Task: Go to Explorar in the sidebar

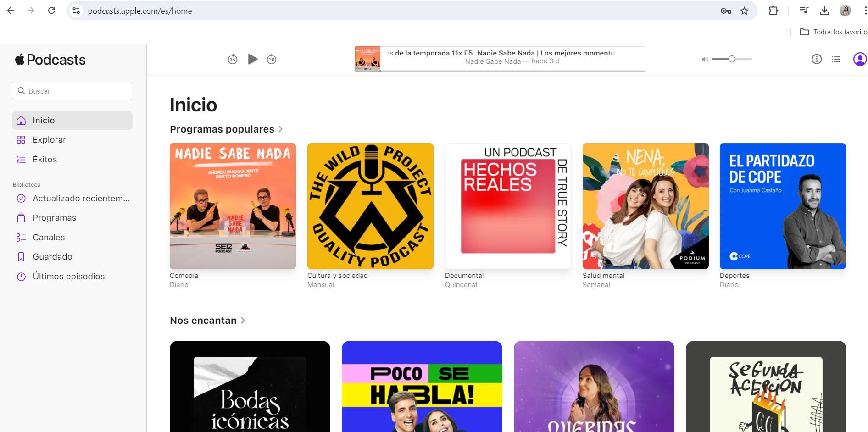Action: point(49,140)
